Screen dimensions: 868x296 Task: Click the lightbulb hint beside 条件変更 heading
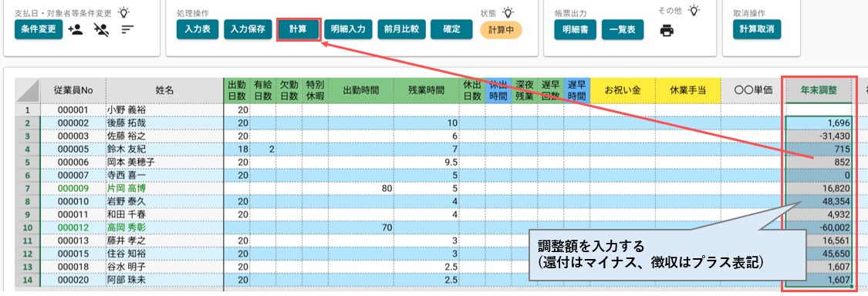[124, 12]
